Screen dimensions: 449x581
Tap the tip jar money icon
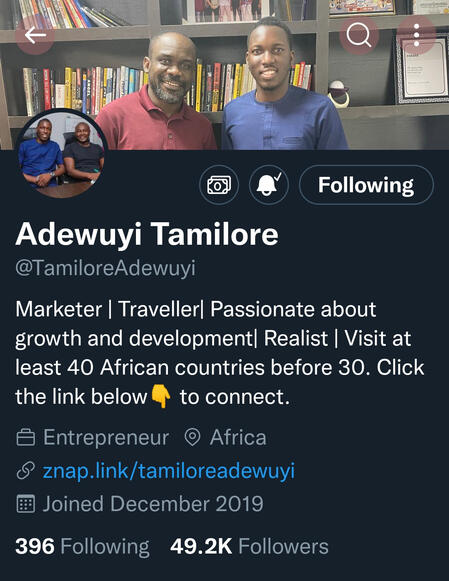219,185
